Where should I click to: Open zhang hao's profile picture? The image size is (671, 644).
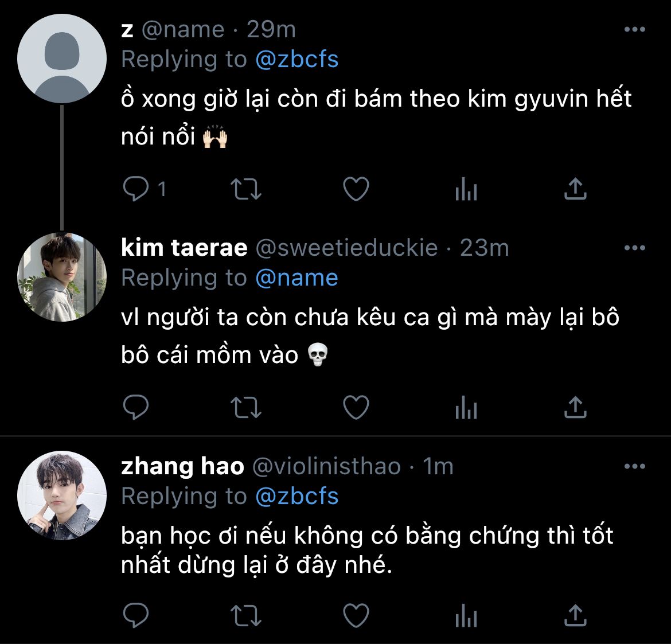(62, 495)
